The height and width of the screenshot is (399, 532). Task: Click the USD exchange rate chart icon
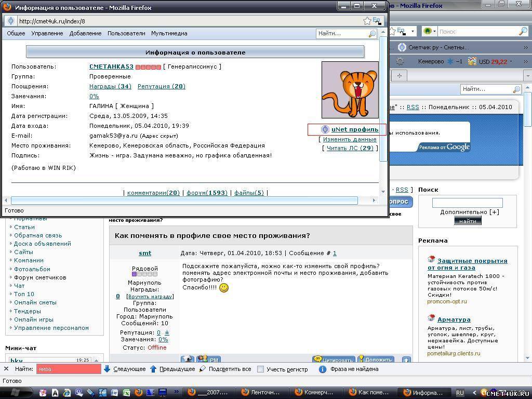coord(472,61)
